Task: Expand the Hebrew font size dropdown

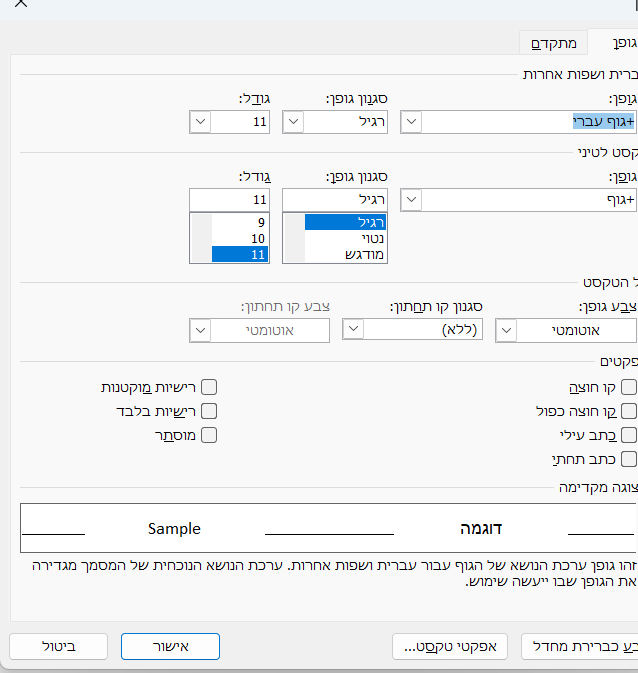Action: click(200, 122)
